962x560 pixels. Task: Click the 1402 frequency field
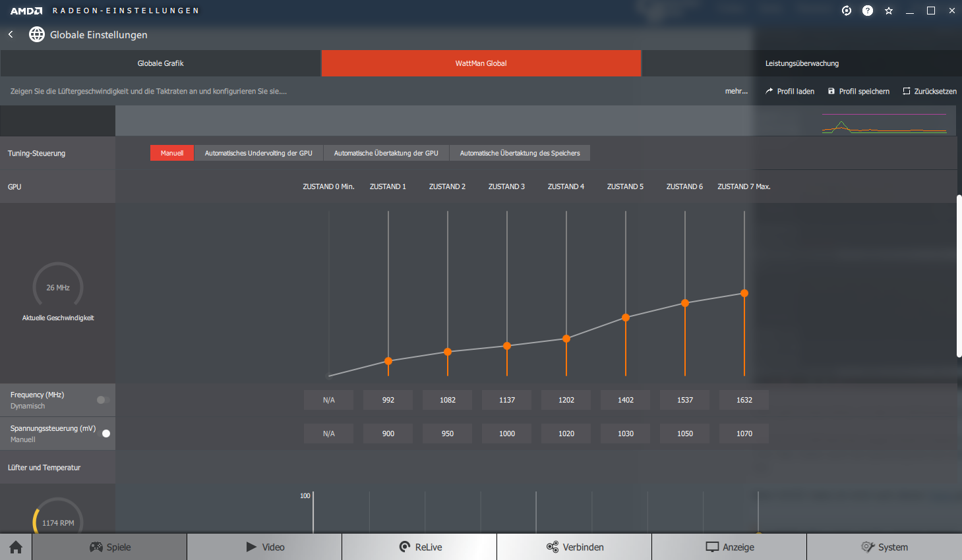pos(626,400)
